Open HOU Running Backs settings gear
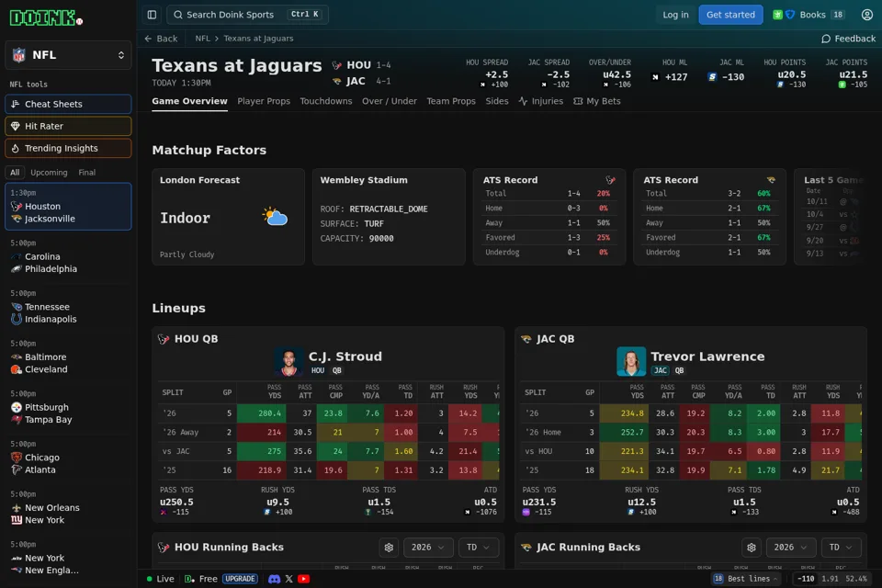Viewport: 882px width, 588px height. (x=389, y=547)
